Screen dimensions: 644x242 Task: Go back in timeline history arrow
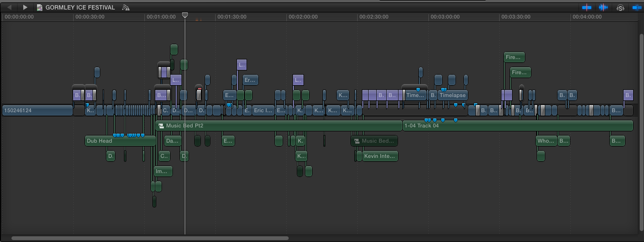tap(9, 8)
